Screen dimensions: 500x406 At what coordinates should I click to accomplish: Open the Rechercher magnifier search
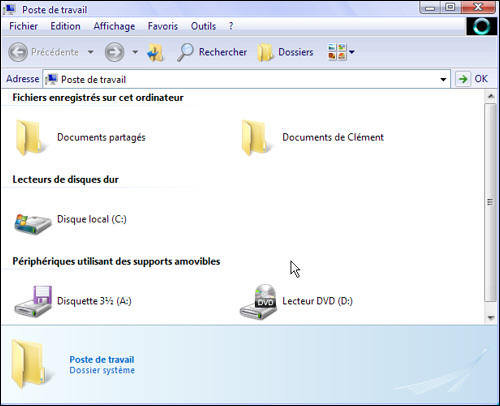212,52
